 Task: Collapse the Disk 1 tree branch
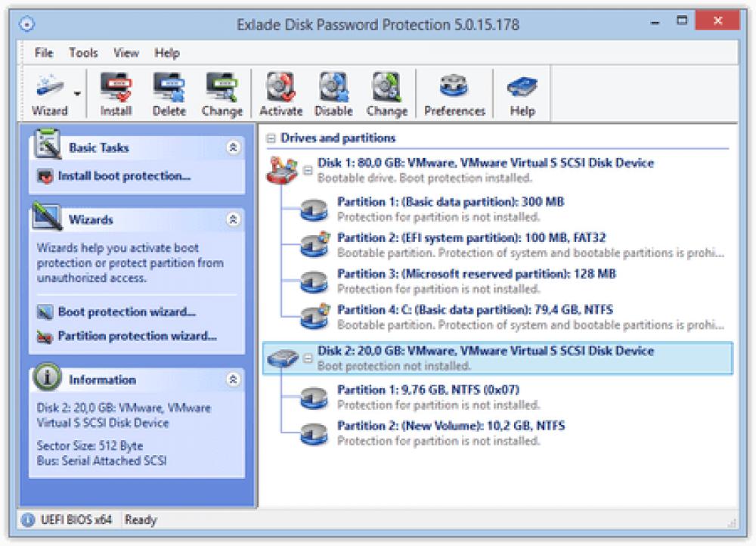307,169
